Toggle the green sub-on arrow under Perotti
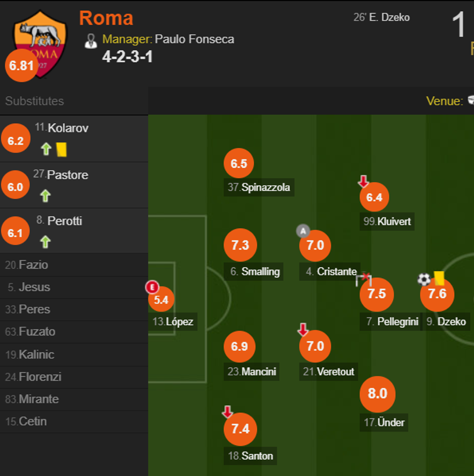The height and width of the screenshot is (476, 474). tap(45, 241)
